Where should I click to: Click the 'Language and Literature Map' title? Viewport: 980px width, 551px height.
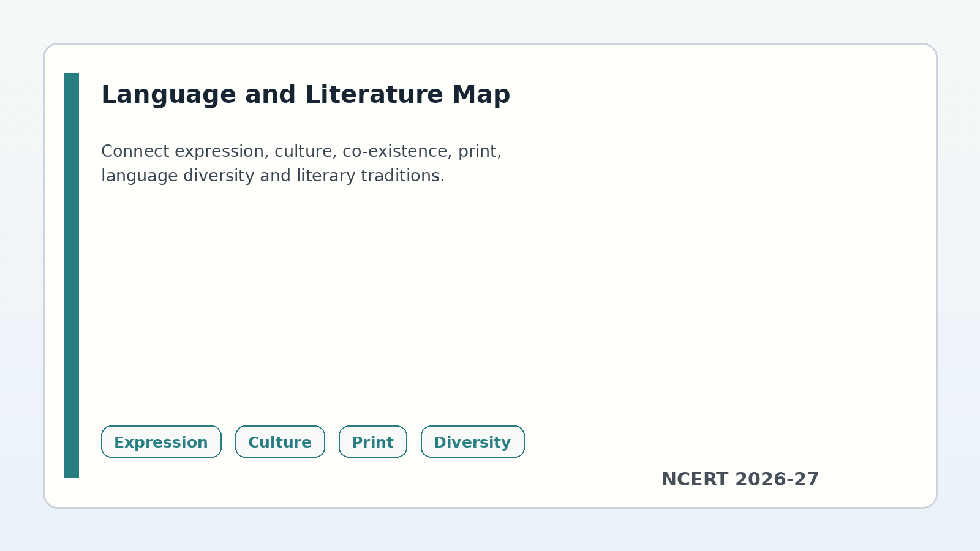306,95
